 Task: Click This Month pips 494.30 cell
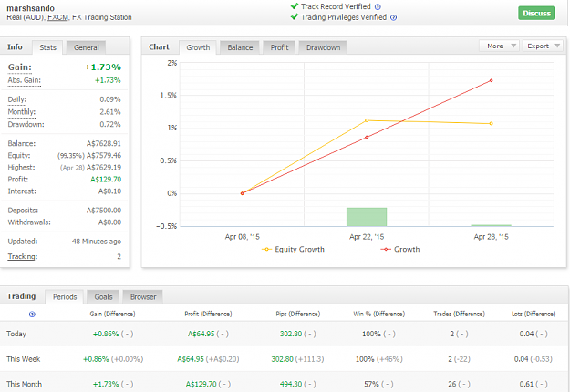click(x=297, y=384)
